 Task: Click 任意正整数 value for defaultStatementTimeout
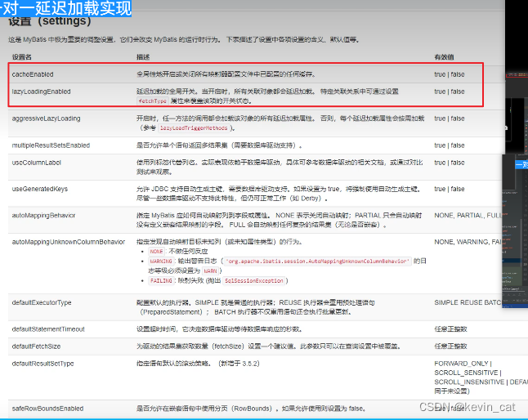tap(450, 329)
